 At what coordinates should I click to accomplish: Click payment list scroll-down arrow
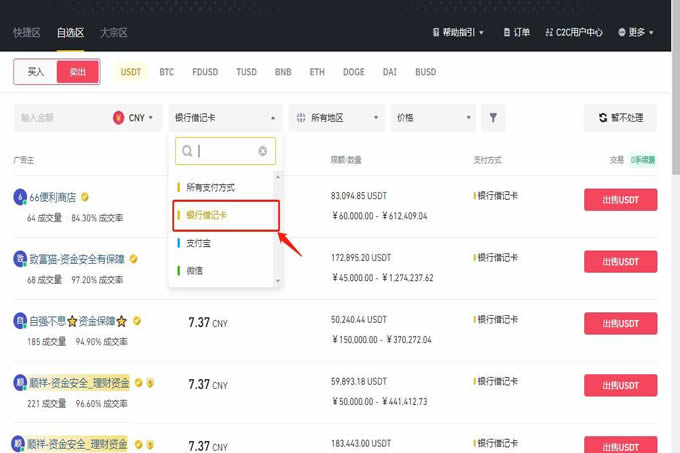click(278, 281)
